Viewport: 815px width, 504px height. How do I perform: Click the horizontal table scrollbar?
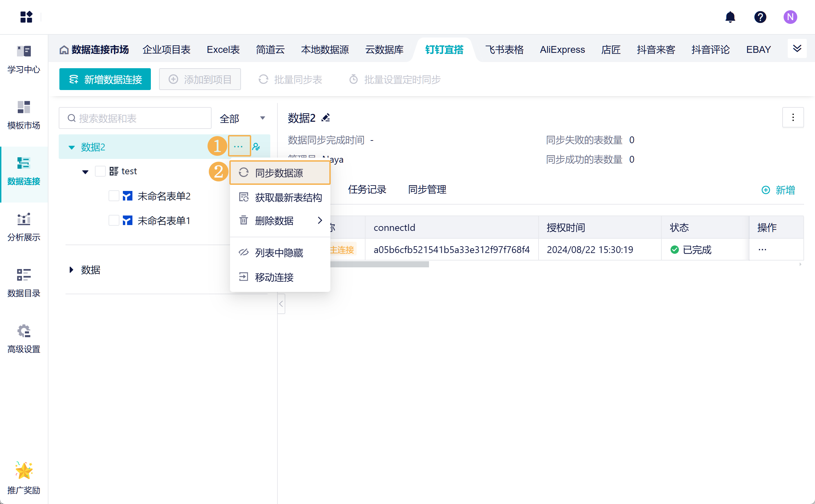[x=379, y=264]
